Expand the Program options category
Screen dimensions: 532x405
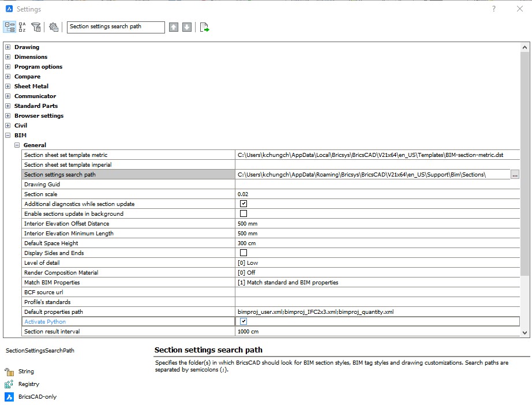[x=8, y=67]
